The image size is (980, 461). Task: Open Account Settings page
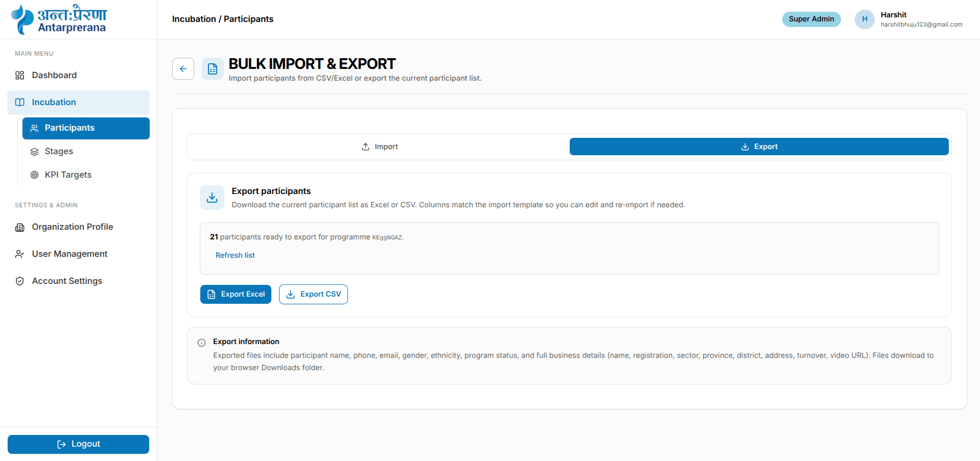tap(78, 281)
